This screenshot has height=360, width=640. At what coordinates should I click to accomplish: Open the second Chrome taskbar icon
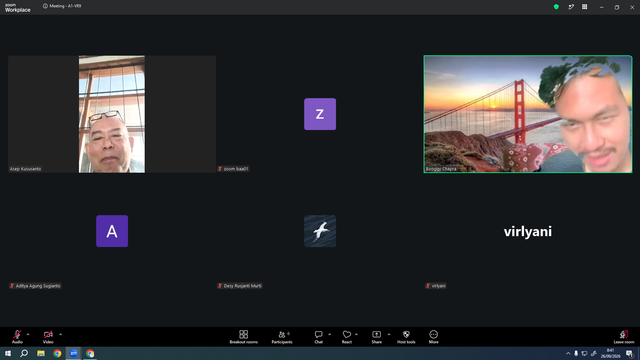90,353
